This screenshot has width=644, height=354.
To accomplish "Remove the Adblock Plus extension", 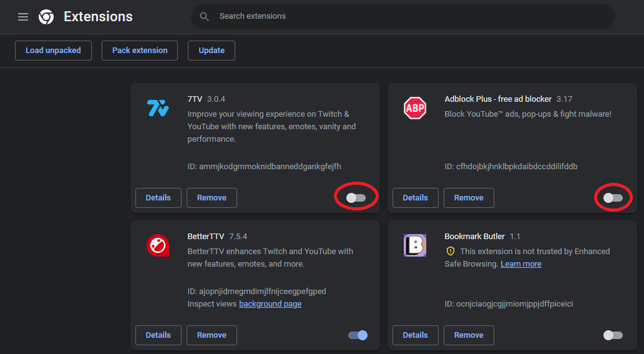I will click(x=469, y=198).
